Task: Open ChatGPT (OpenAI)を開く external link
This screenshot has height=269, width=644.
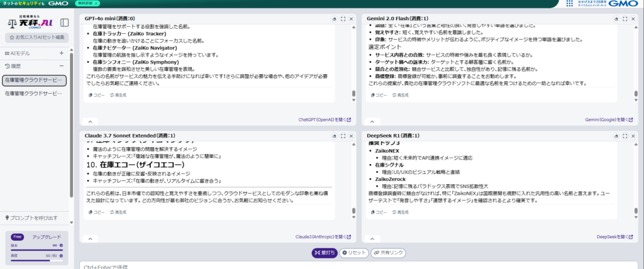Action: point(325,120)
